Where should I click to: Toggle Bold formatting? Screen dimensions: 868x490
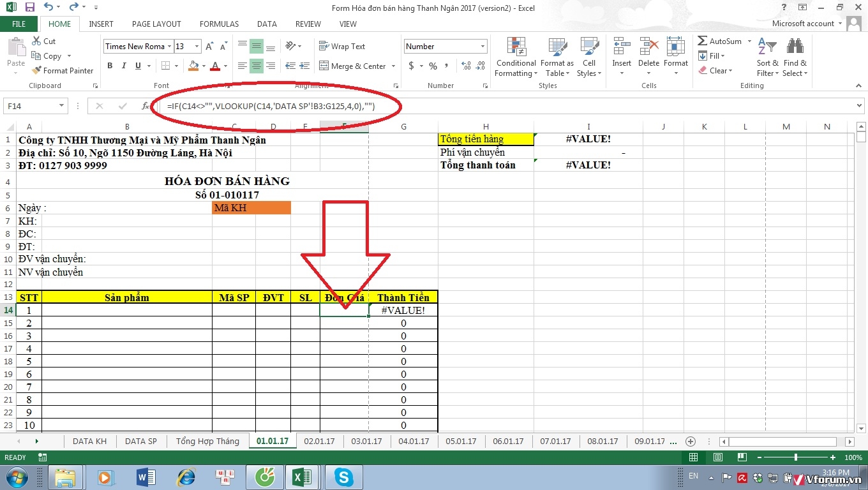(110, 66)
